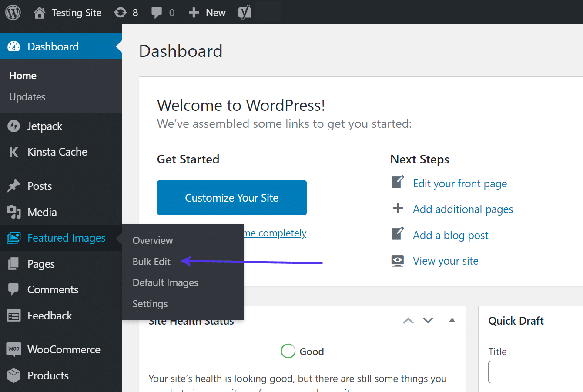
Task: Open the Media library
Action: pos(42,212)
